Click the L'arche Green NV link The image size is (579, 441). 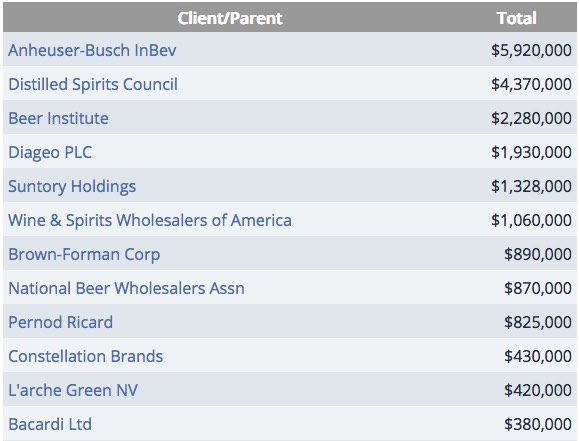point(73,390)
